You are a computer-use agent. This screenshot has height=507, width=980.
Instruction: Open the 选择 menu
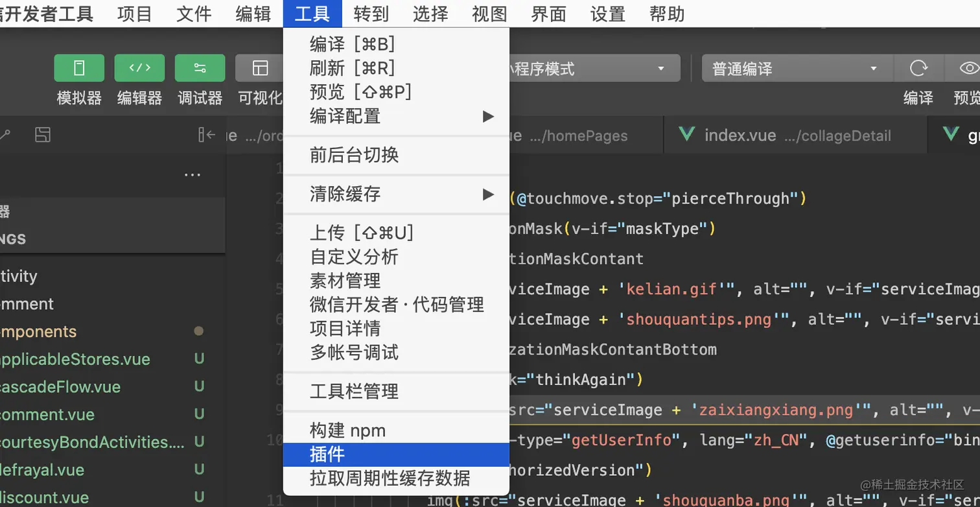(x=430, y=14)
